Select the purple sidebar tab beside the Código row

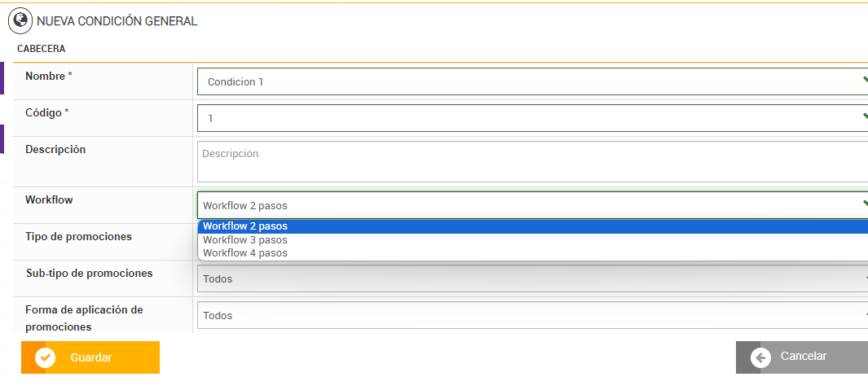pos(2,139)
